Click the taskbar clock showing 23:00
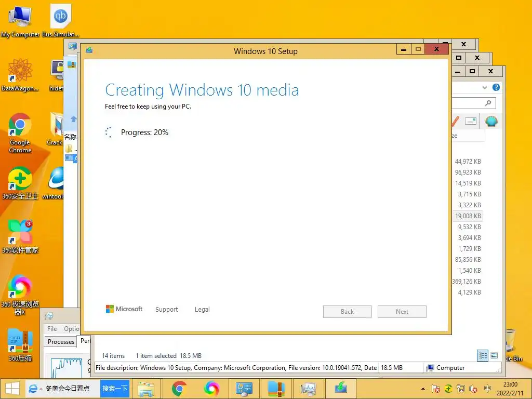Screen dimensions: 532x399 (x=510, y=389)
